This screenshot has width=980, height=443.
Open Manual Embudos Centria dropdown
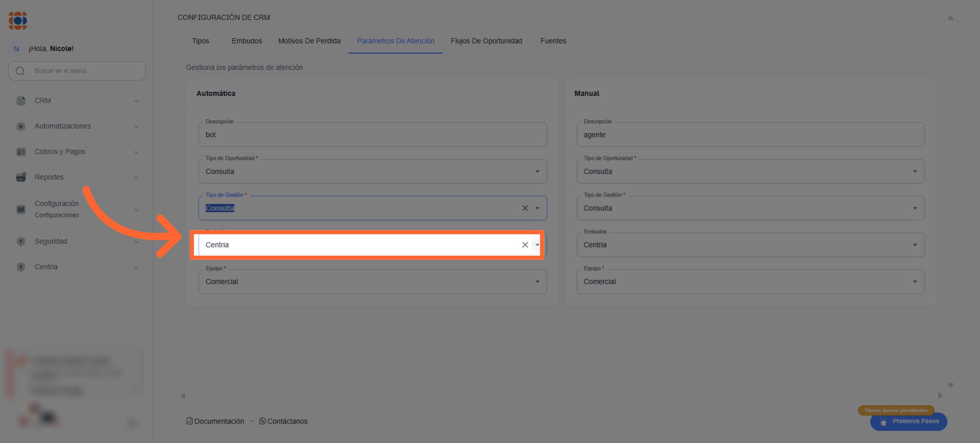(915, 245)
